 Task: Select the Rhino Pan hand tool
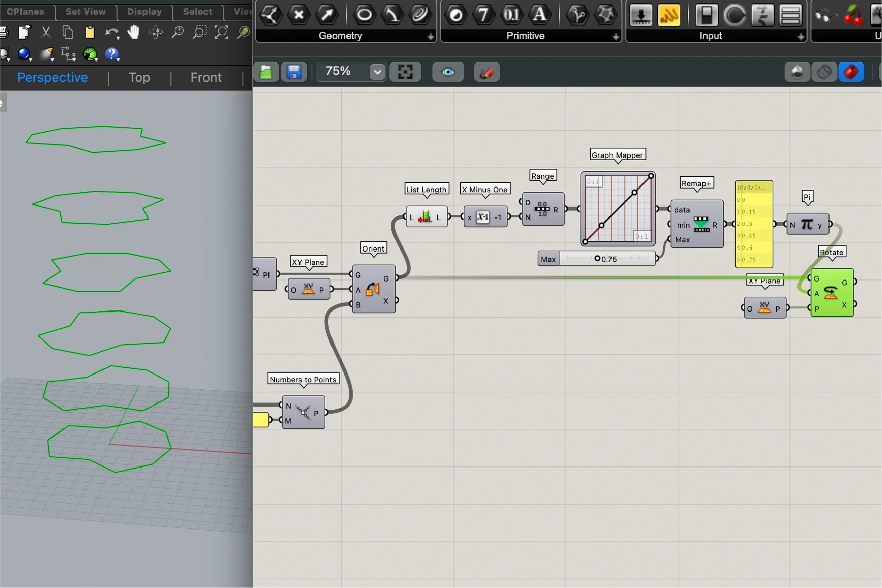tap(133, 33)
